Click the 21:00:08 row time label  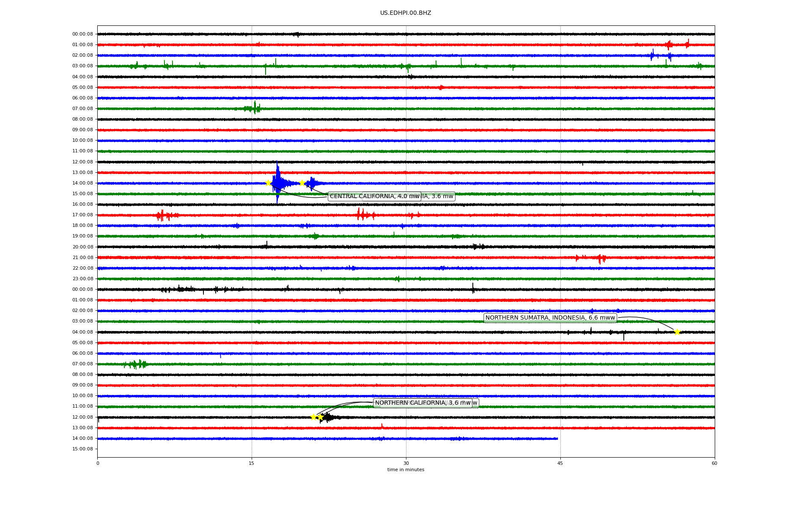[x=82, y=257]
